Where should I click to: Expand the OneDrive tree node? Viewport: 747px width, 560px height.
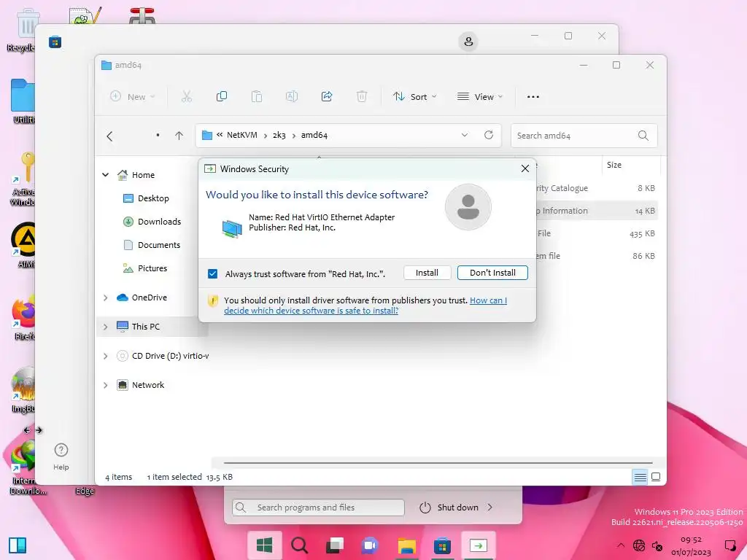[x=105, y=297]
